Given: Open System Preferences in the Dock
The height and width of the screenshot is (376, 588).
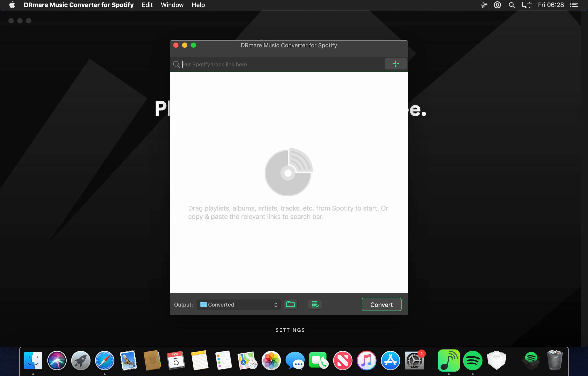Looking at the screenshot, I should point(414,360).
